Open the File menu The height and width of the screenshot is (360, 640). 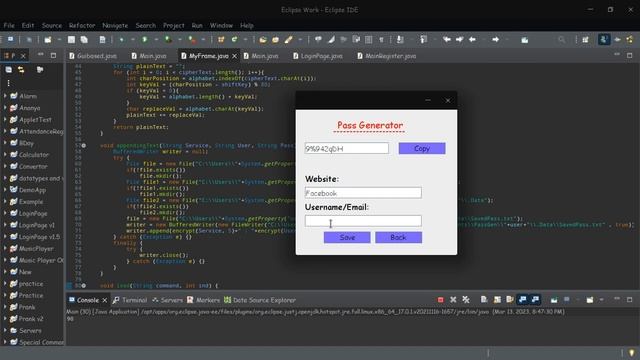[9, 25]
